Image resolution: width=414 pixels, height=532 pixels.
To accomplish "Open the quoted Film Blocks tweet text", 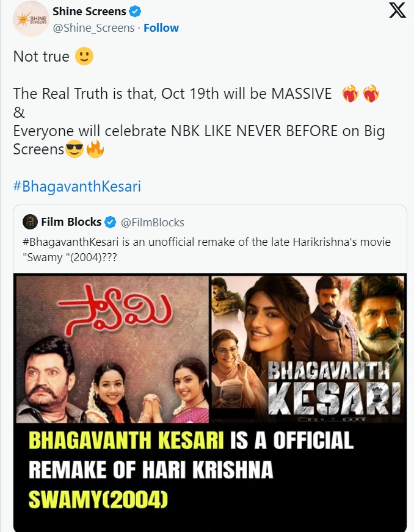I will (x=206, y=250).
